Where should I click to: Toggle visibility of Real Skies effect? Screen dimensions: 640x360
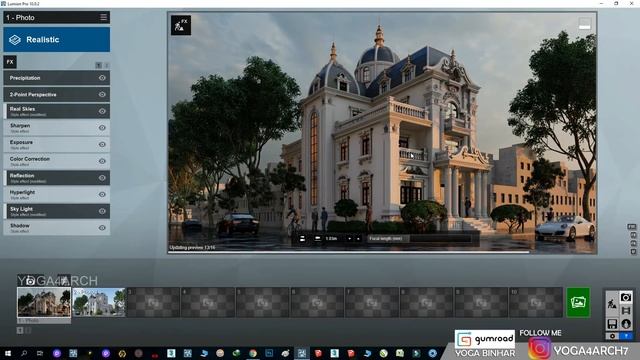102,111
